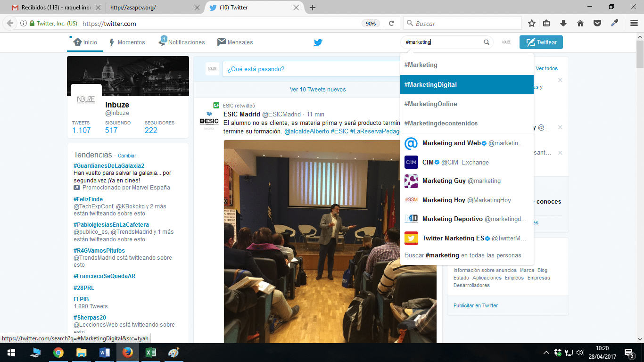644x362 pixels.
Task: Open #GuardianesDeLaGalaxia2 trend
Action: coord(109,166)
